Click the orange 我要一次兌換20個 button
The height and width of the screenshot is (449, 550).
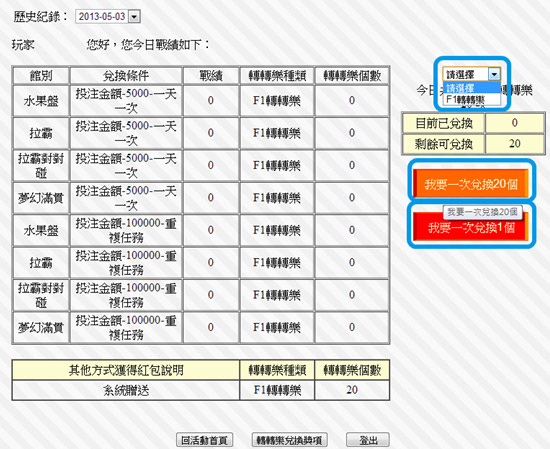click(x=471, y=184)
